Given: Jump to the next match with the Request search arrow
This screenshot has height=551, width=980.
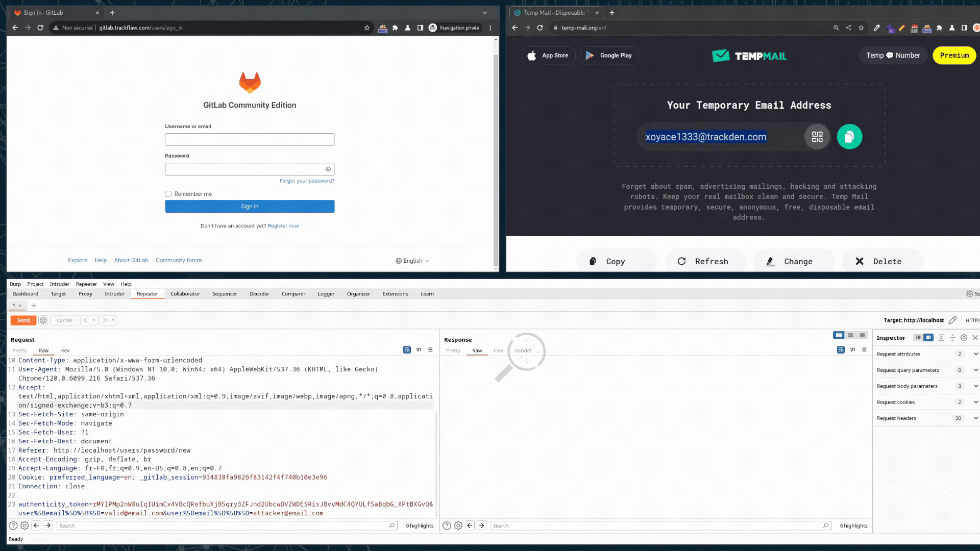Looking at the screenshot, I should (x=48, y=525).
